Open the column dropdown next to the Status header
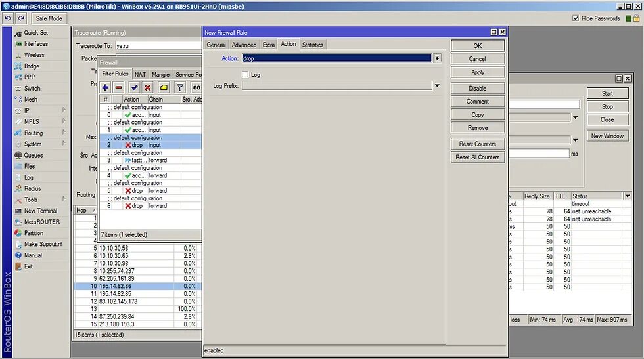644x359 pixels. click(628, 196)
